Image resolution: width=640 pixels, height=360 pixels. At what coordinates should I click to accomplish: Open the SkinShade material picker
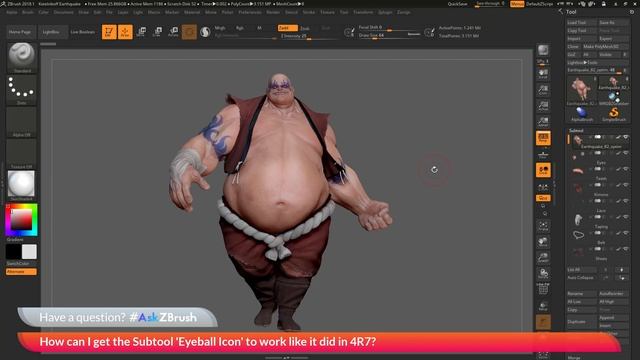[x=21, y=186]
